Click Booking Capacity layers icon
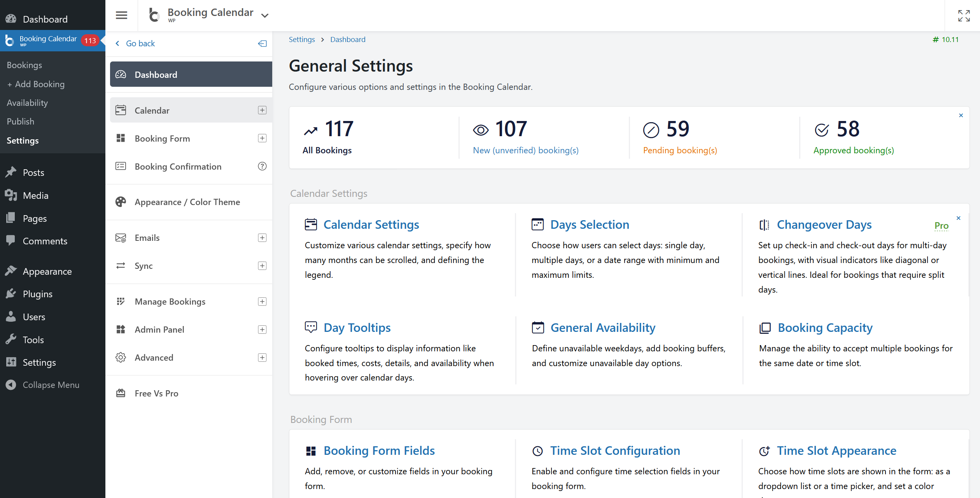Screen dimensions: 980x498 pyautogui.click(x=765, y=328)
